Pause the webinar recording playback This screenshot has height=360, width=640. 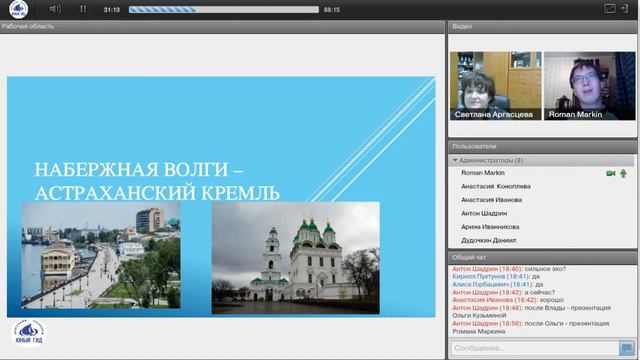click(x=83, y=9)
